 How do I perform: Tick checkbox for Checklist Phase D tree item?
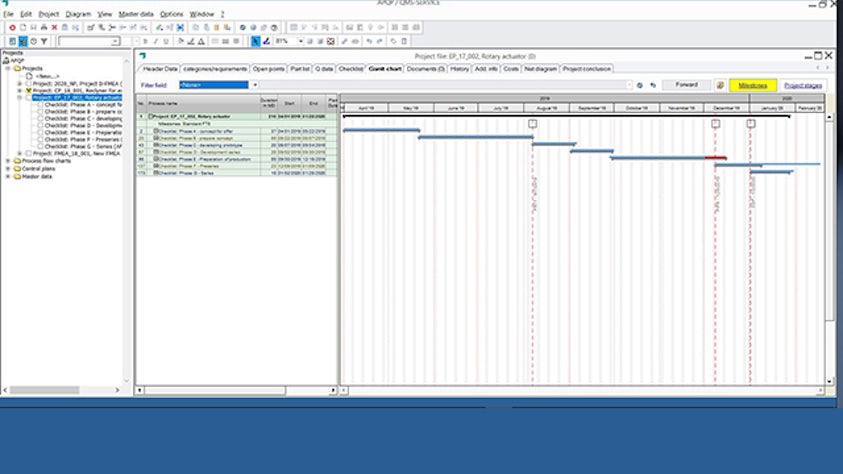(x=40, y=126)
